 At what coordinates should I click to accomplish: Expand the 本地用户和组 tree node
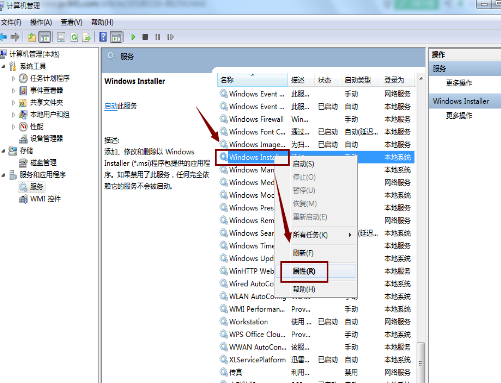(13, 114)
